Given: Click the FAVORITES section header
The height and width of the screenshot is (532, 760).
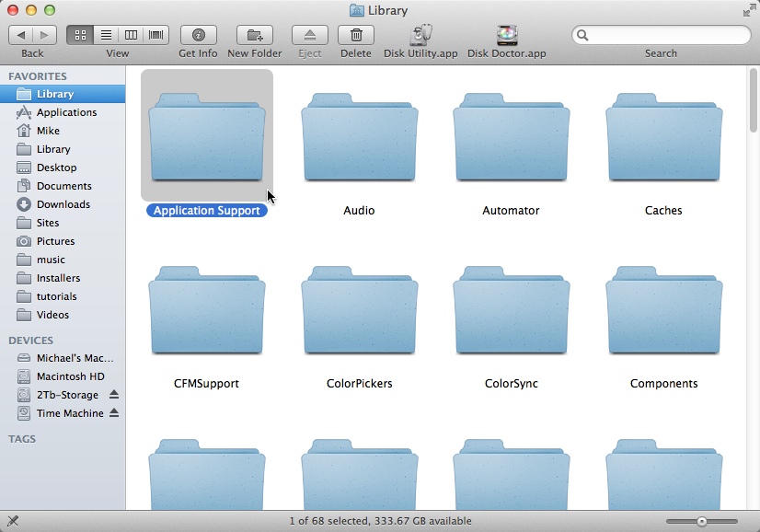Looking at the screenshot, I should [x=38, y=76].
